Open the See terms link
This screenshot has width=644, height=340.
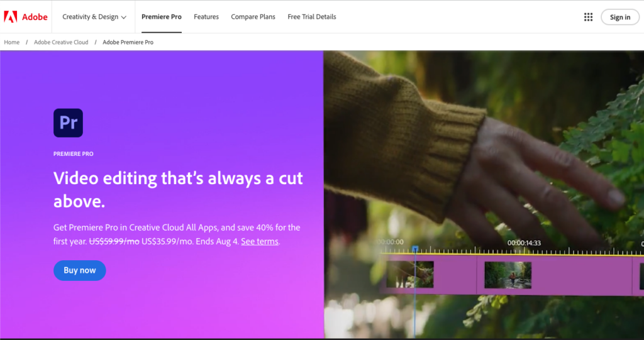pyautogui.click(x=260, y=241)
